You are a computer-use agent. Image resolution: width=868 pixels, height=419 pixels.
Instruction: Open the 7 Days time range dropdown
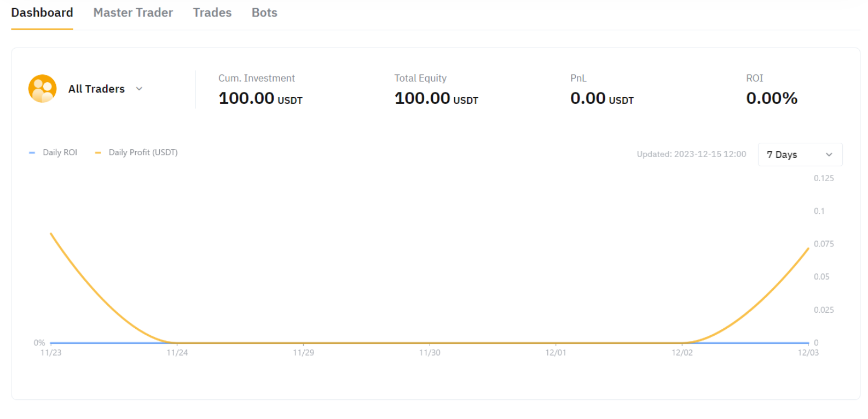click(x=799, y=155)
